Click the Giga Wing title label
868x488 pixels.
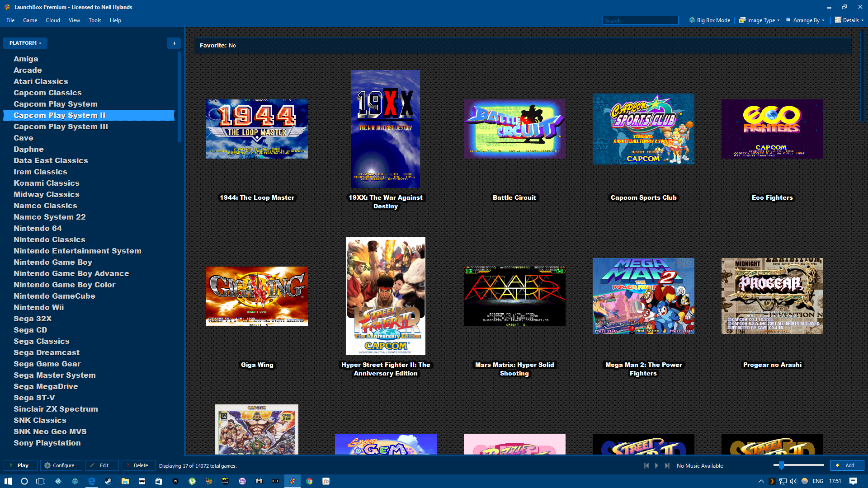[x=257, y=365]
